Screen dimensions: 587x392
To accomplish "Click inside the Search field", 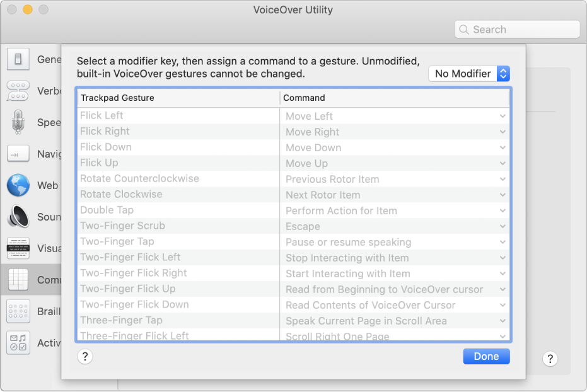I will (x=517, y=29).
